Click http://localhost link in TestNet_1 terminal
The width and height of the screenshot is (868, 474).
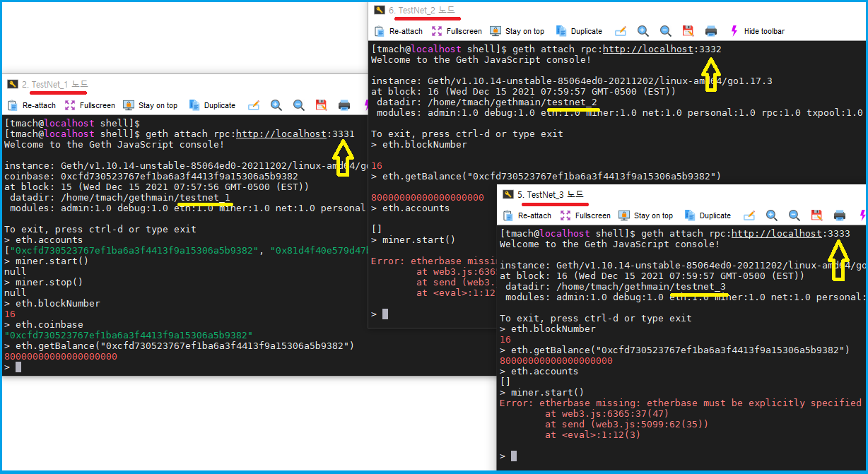pos(281,134)
